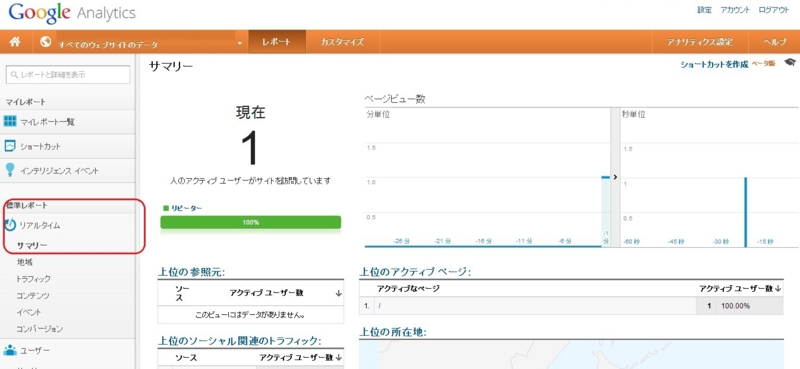The width and height of the screenshot is (800, 369).
Task: Open the すべてのウェブサイトのデータ view dropdown arrow
Action: [x=240, y=43]
